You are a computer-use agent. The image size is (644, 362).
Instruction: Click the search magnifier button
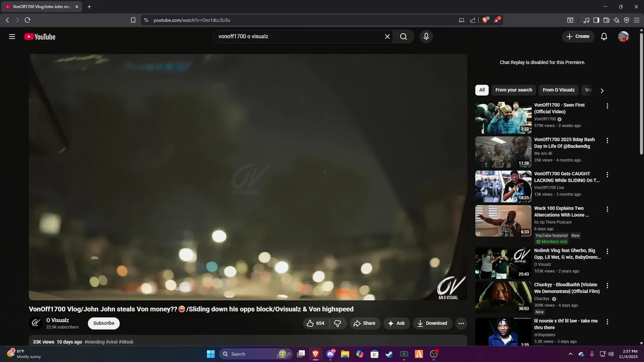(x=404, y=37)
